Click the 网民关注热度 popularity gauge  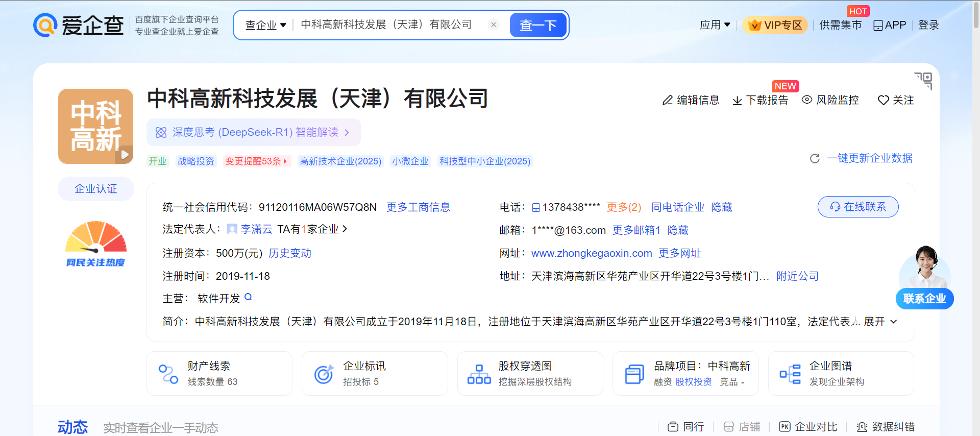[95, 244]
